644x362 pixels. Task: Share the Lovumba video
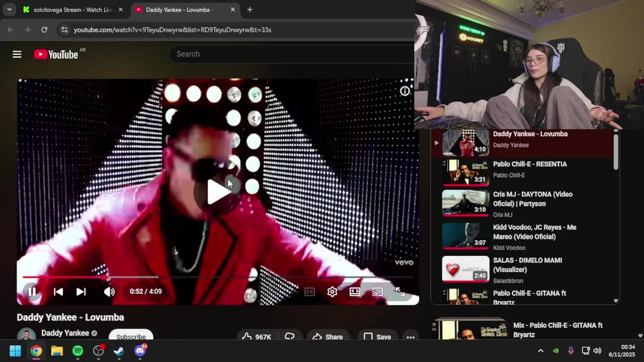point(327,336)
